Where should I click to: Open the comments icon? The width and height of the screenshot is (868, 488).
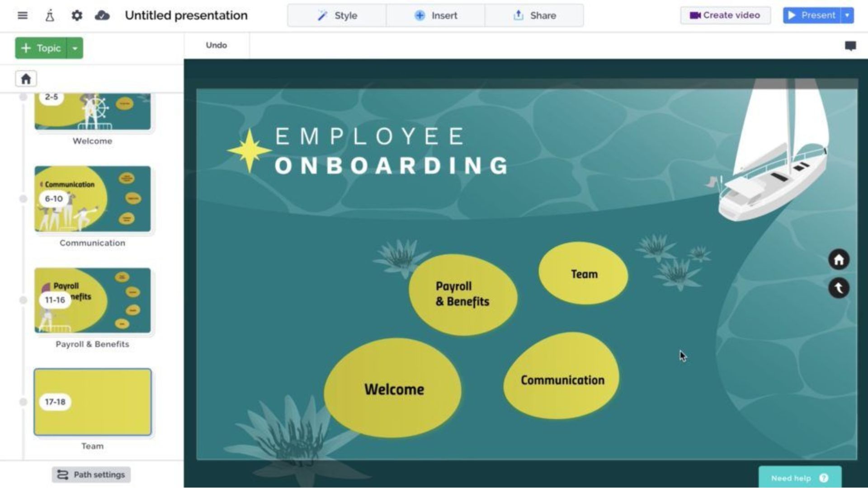click(850, 46)
